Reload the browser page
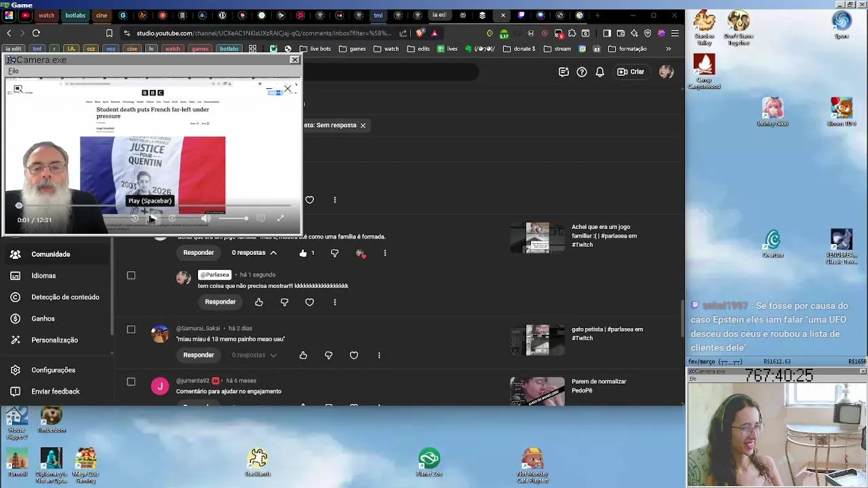This screenshot has height=488, width=868. click(x=36, y=33)
